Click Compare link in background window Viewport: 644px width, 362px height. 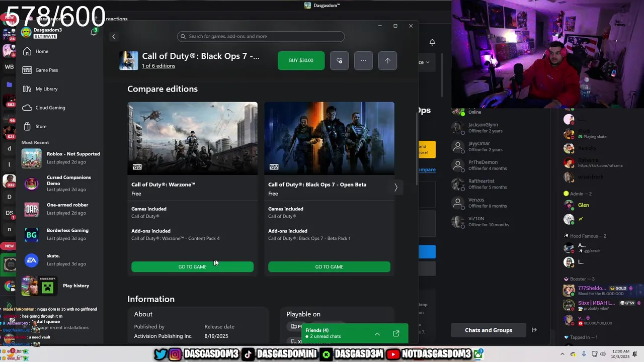tap(427, 169)
